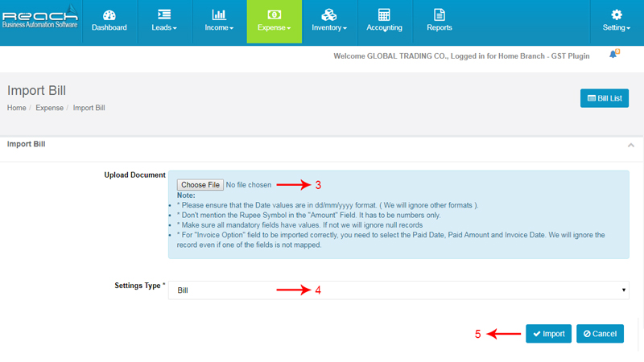
Task: Click the 'Note:' label
Action: click(x=186, y=195)
